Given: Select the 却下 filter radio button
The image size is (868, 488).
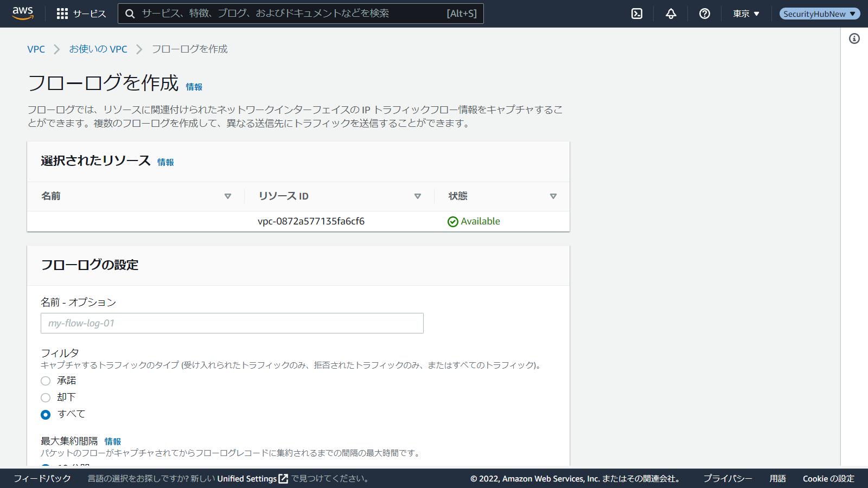Looking at the screenshot, I should tap(46, 398).
